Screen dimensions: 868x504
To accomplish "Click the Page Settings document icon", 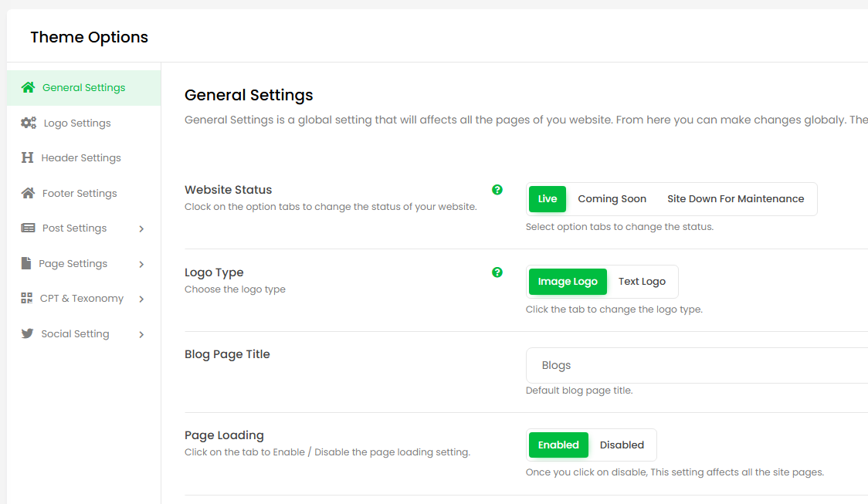I will pyautogui.click(x=26, y=263).
